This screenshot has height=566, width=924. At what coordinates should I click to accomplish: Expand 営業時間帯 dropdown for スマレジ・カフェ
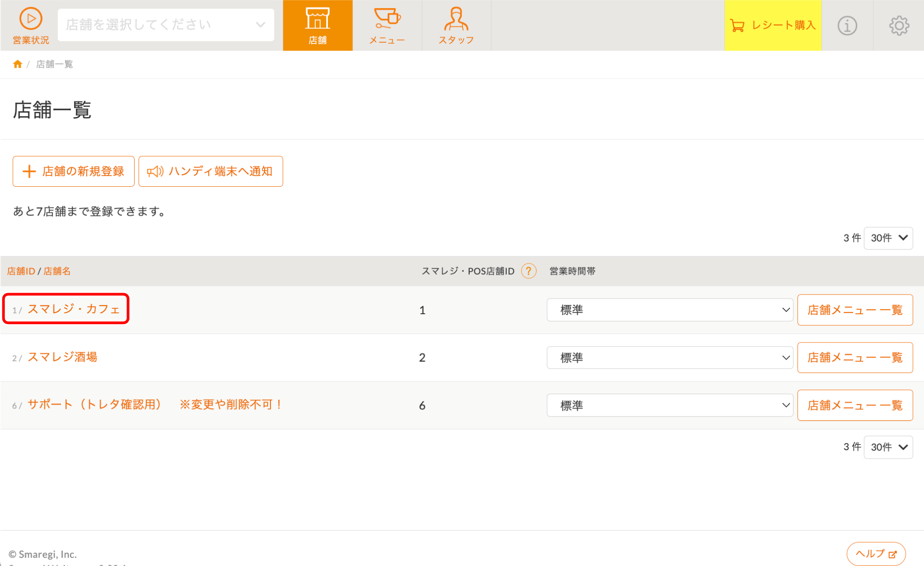(670, 310)
